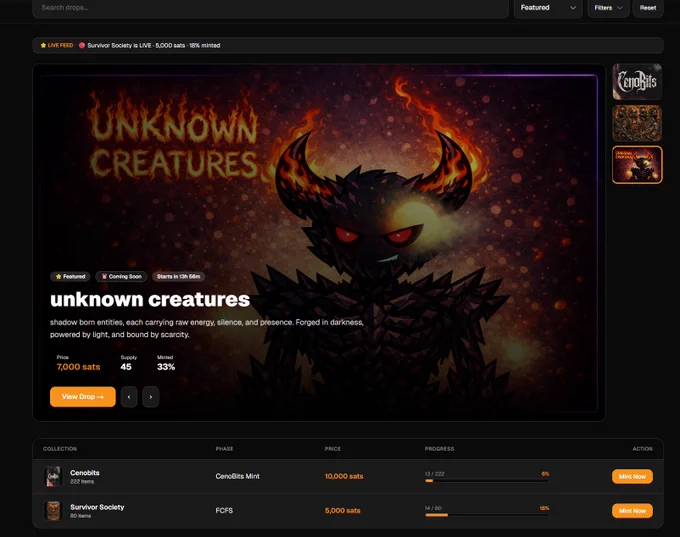Click the PROGRESS column header
This screenshot has height=537, width=680.
pos(439,449)
